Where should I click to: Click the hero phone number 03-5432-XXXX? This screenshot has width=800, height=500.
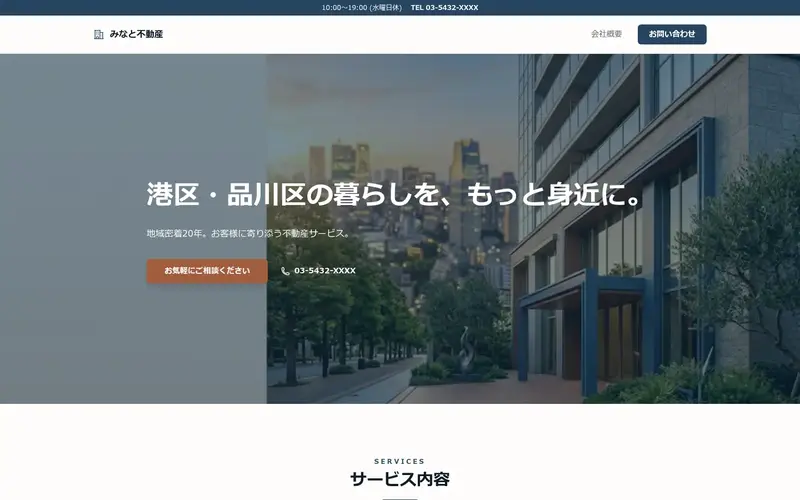click(x=325, y=271)
